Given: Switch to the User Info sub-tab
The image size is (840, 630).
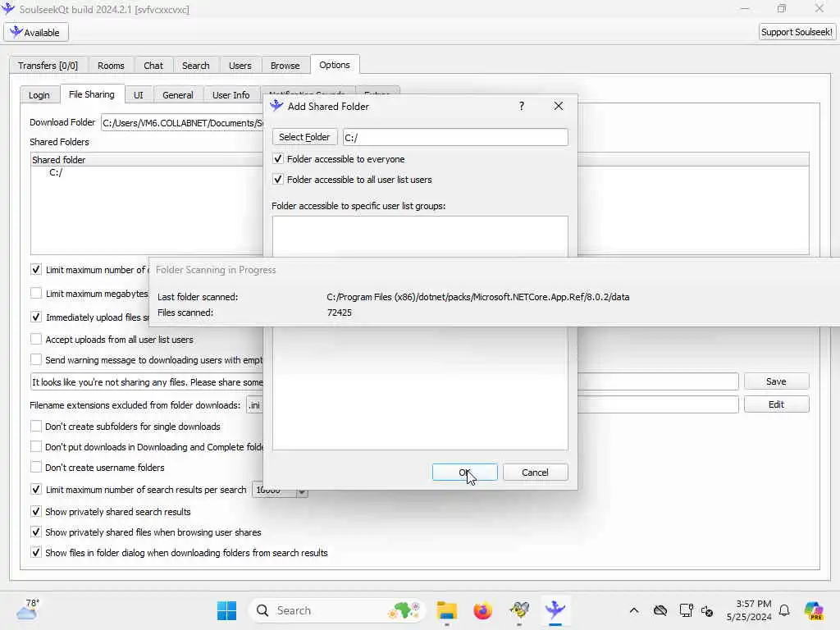Looking at the screenshot, I should [231, 95].
